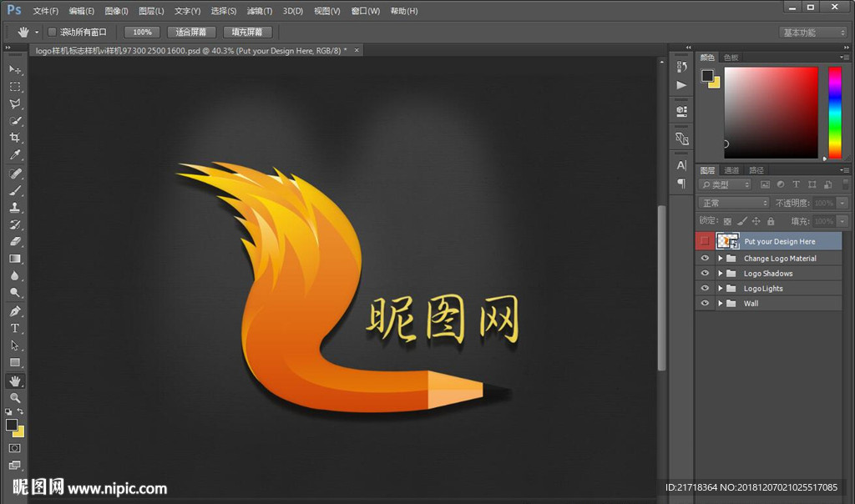Open the fill dropdown arrow
The width and height of the screenshot is (855, 504).
click(x=842, y=220)
